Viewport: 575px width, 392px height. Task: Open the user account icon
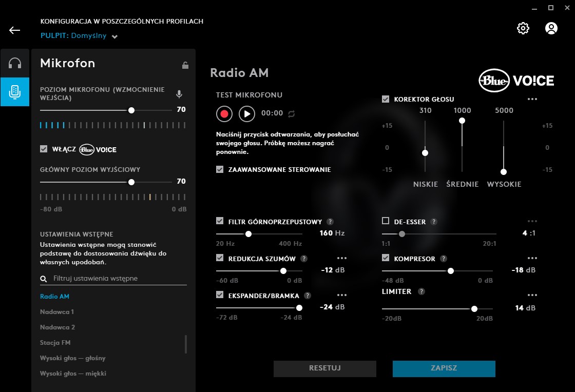tap(551, 28)
